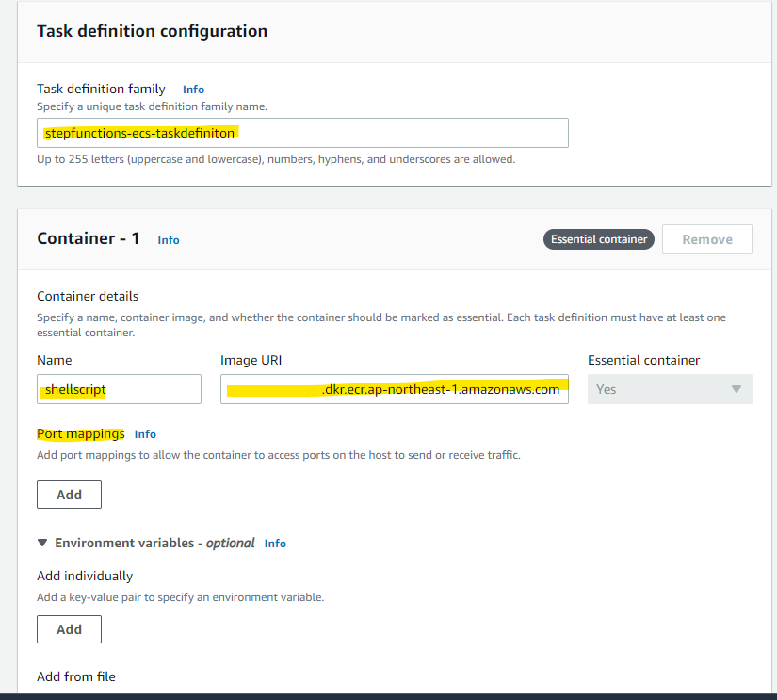The height and width of the screenshot is (700, 777).
Task: Click the Container details subheading
Action: click(88, 296)
